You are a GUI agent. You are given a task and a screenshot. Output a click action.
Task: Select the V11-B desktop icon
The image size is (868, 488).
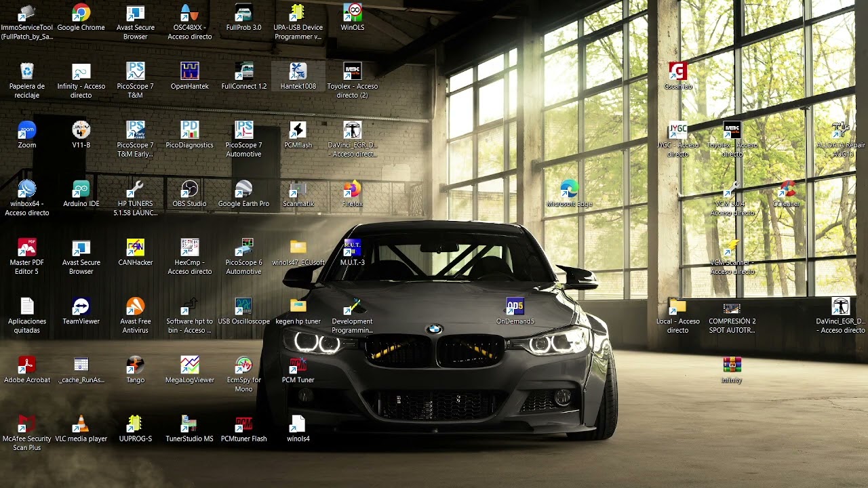(x=81, y=130)
